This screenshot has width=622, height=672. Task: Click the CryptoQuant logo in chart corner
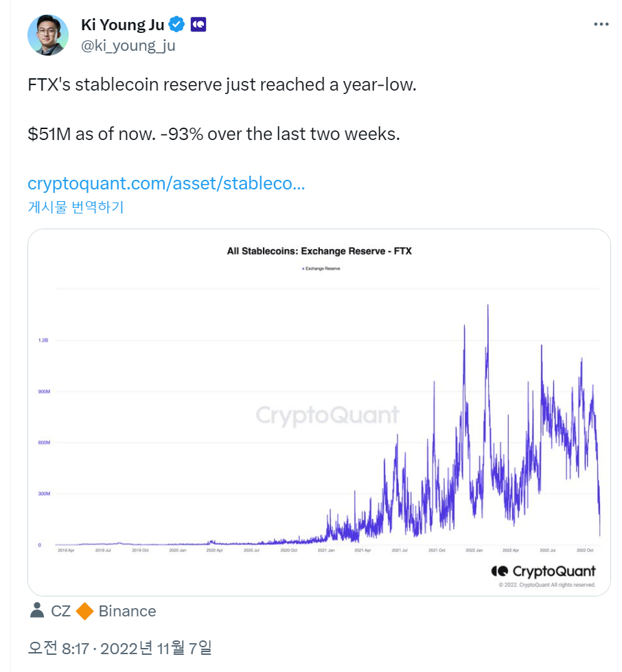pos(543,571)
